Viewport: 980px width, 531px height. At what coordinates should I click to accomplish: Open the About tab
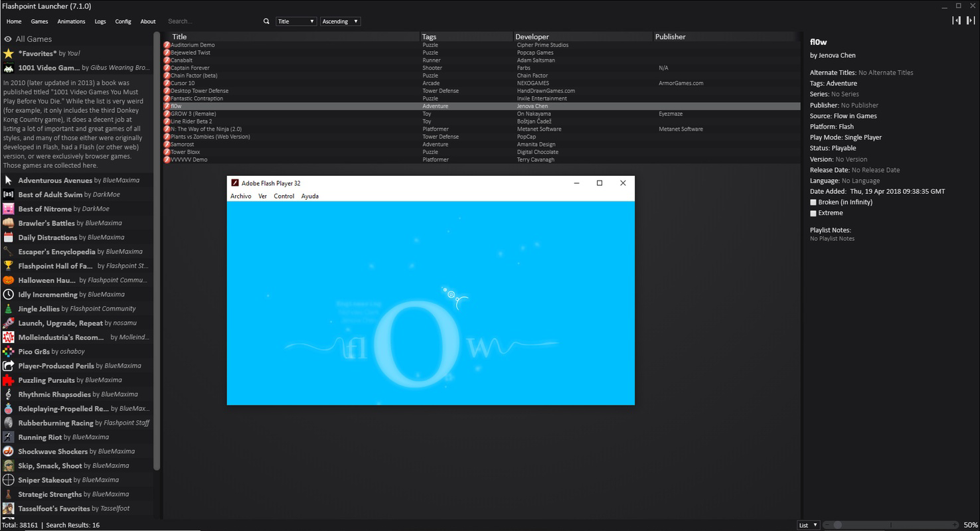[148, 21]
